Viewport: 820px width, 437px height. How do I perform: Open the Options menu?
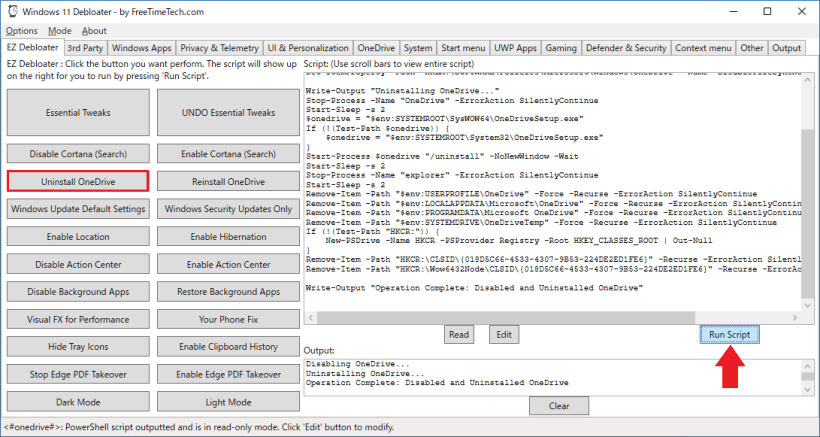(21, 31)
